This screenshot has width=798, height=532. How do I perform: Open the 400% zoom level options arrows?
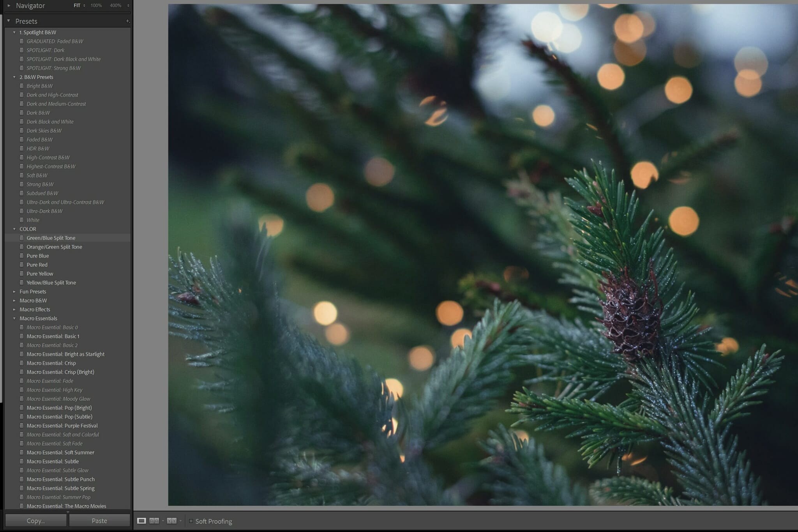[x=128, y=5]
